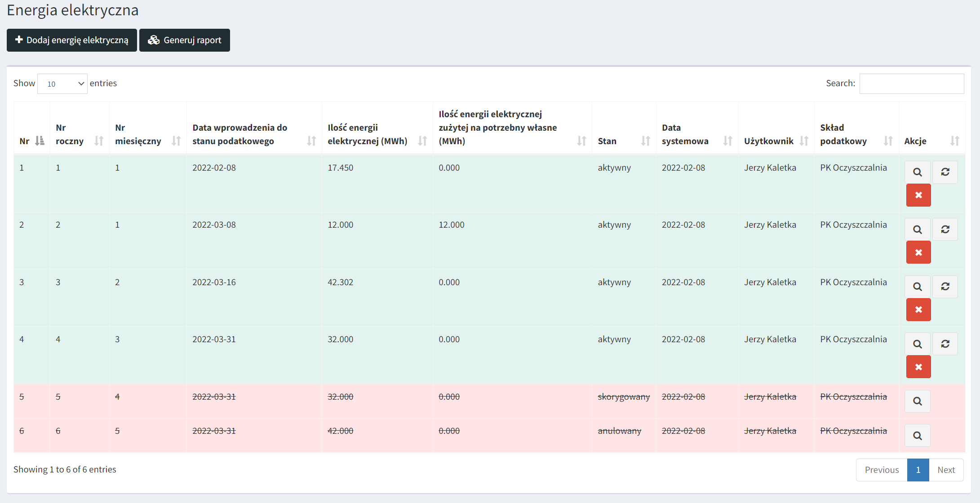Sort by Użytkownik column

776,141
